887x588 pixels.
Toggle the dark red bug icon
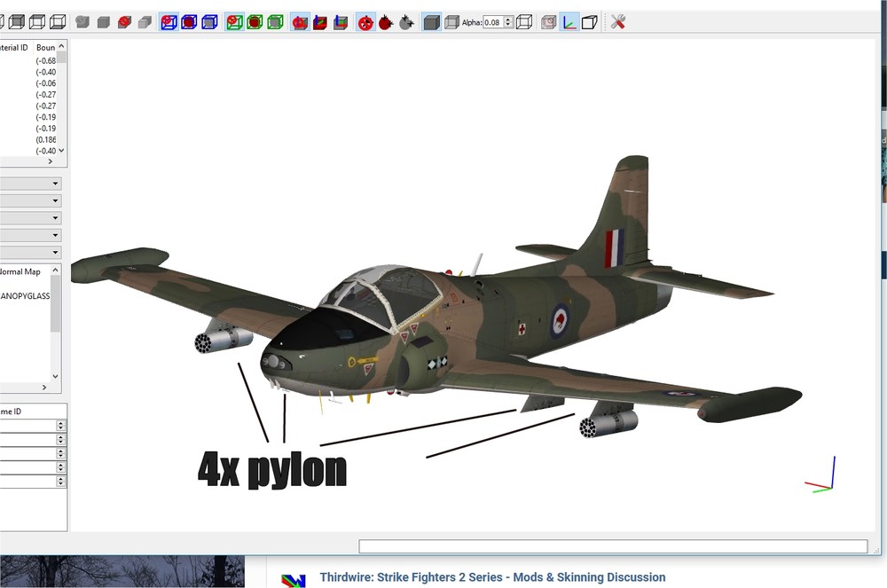[x=386, y=23]
